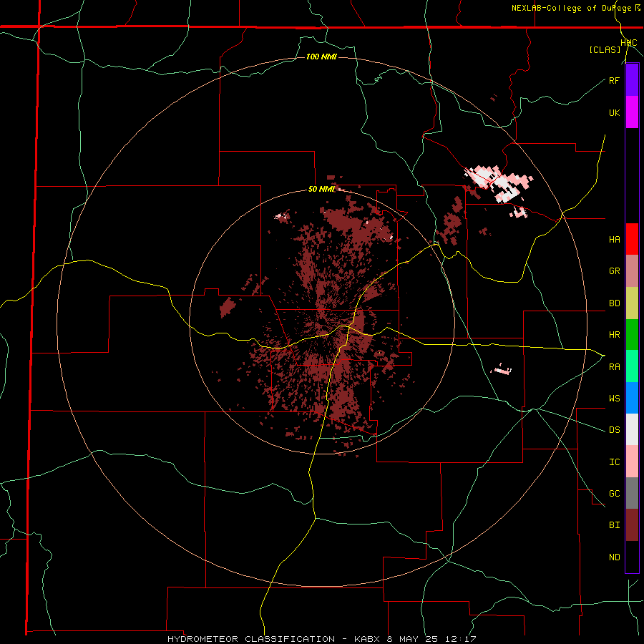Click the HA red legend swatch
This screenshot has height=644, width=644.
click(x=632, y=239)
